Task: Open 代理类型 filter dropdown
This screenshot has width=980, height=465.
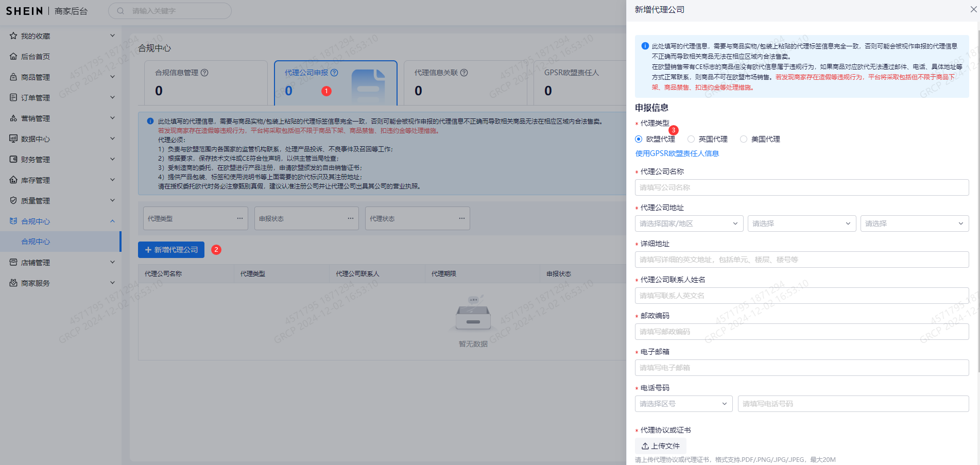Action: [x=196, y=218]
